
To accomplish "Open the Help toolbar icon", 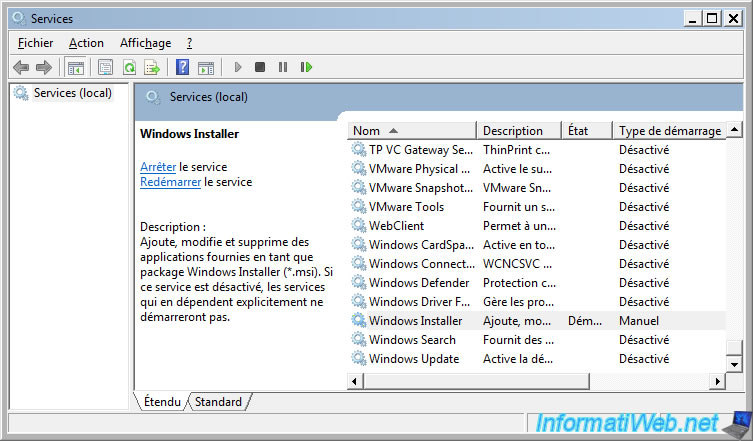I will 182,67.
